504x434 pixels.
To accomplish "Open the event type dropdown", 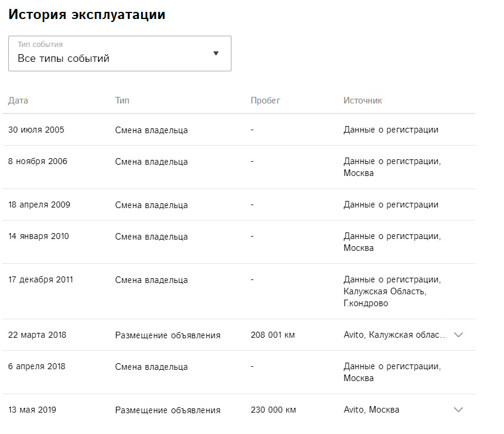I will [119, 54].
